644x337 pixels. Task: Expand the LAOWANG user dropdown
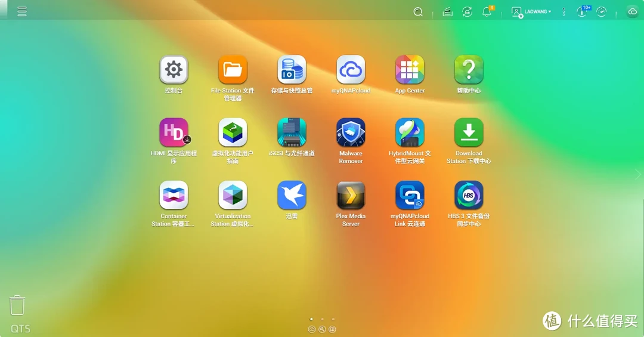(x=531, y=12)
